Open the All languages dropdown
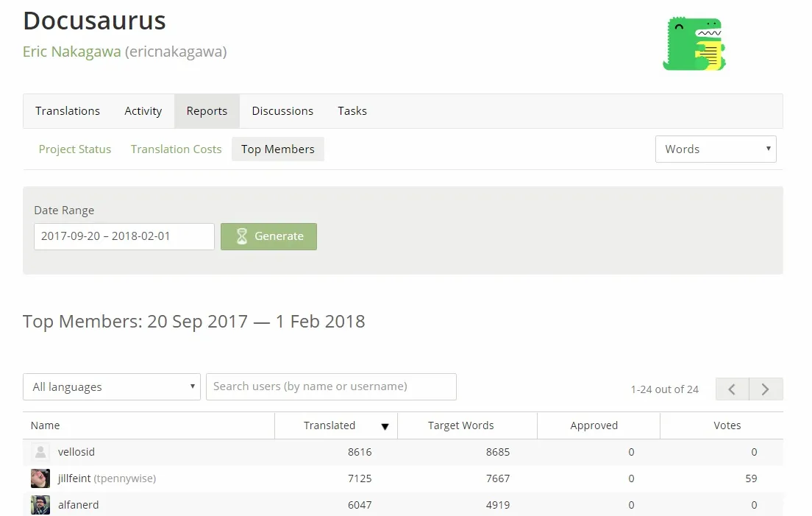812x516 pixels. [x=112, y=387]
